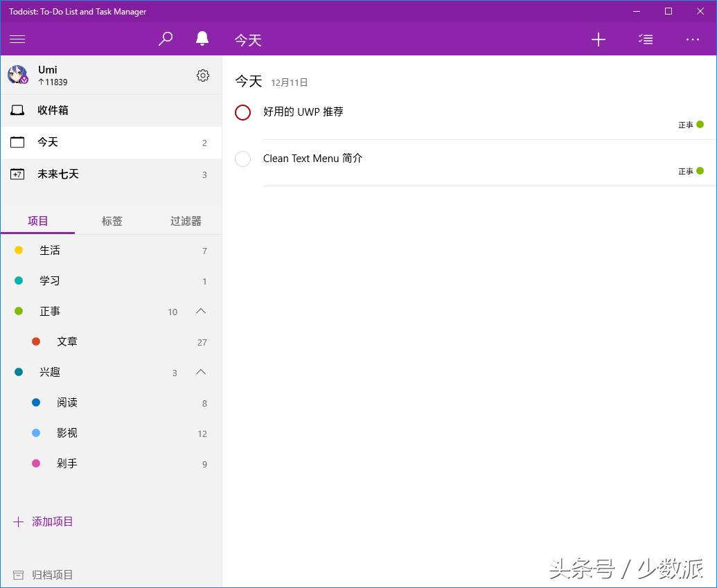Collapse the 兴趣 project group

click(x=201, y=372)
